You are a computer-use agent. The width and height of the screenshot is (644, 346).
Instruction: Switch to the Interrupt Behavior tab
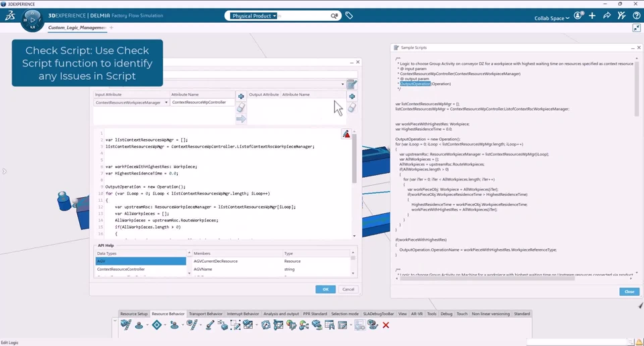tap(243, 314)
